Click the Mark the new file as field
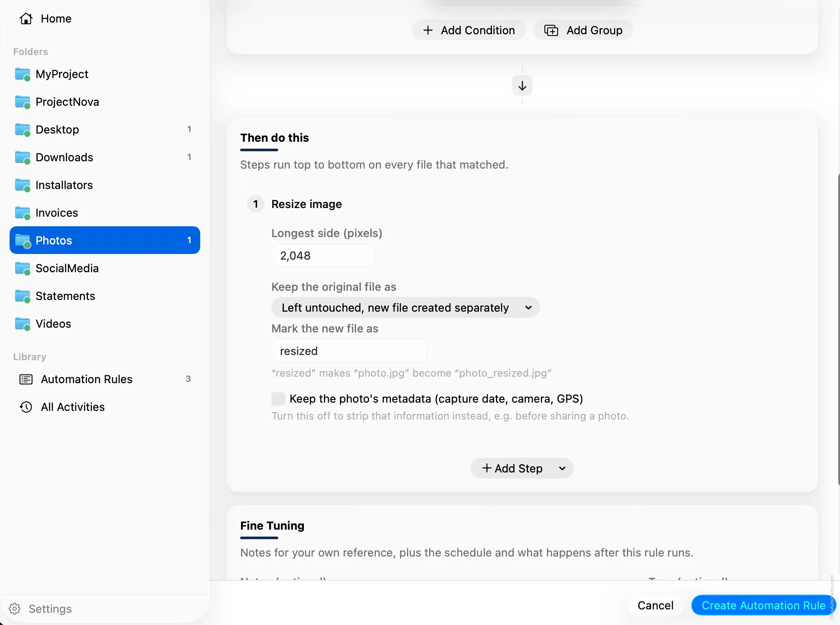The width and height of the screenshot is (840, 625). 349,351
